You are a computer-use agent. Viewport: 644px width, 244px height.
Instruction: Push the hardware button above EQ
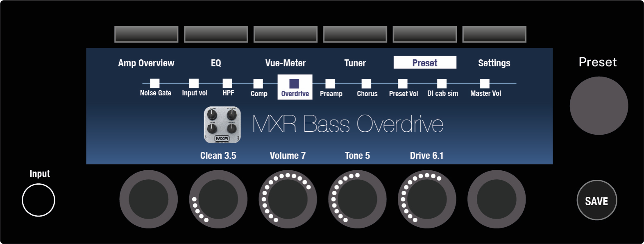216,34
